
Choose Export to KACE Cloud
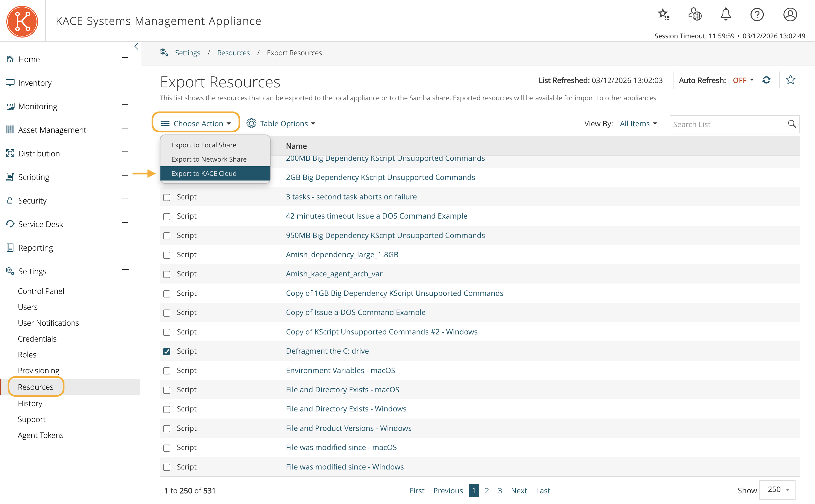click(204, 174)
